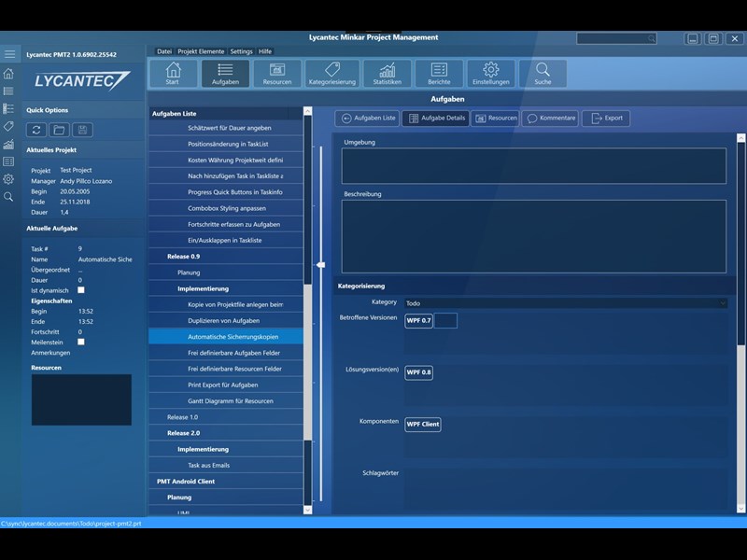Image resolution: width=747 pixels, height=560 pixels.
Task: Select task Schätzwert für Dauer angeben
Action: (x=226, y=128)
